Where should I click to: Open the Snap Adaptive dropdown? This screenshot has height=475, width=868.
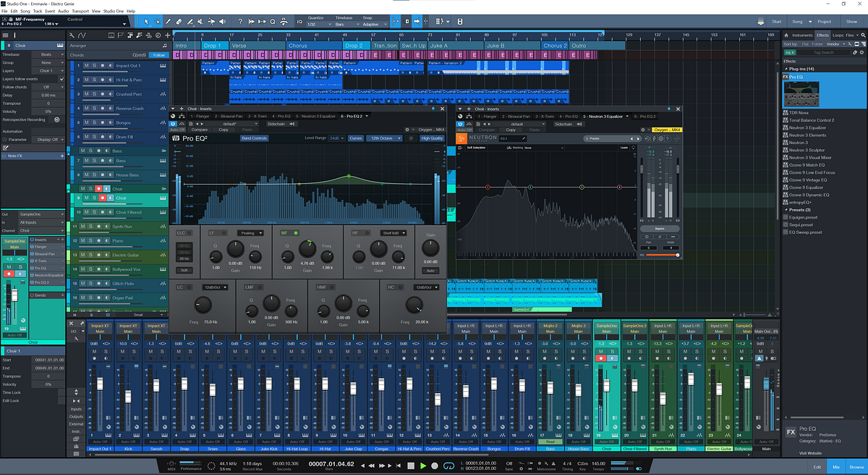[x=374, y=24]
